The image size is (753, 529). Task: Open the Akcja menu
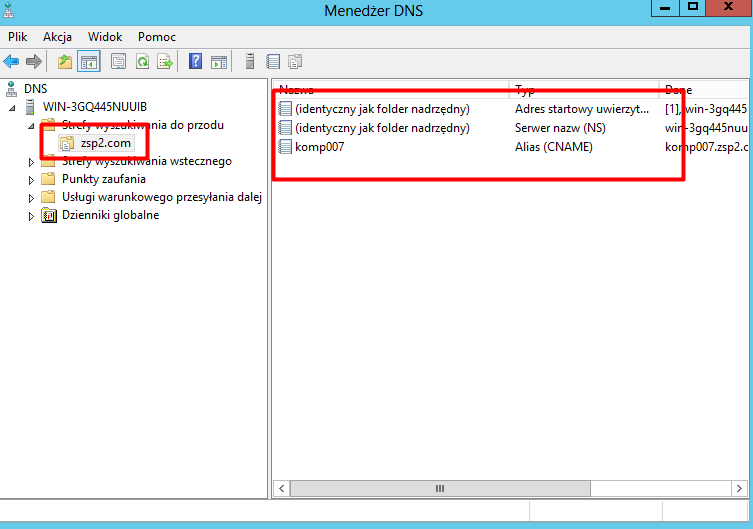[57, 36]
